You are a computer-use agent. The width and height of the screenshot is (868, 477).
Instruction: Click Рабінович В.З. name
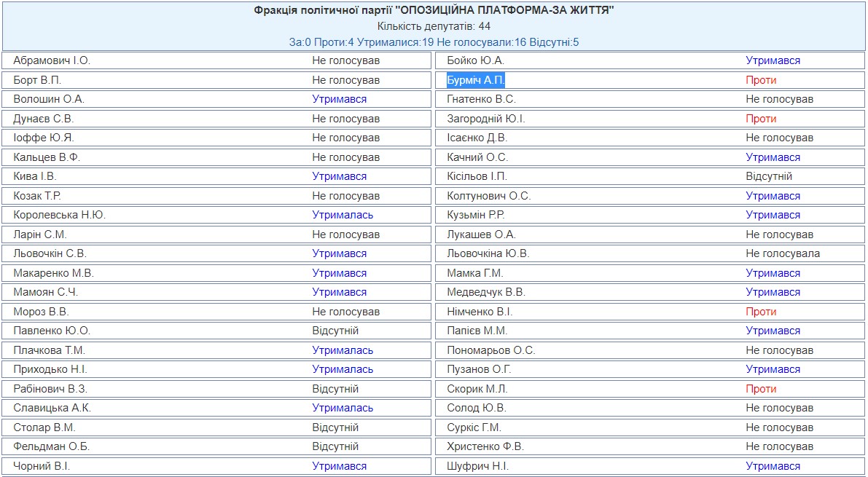(x=50, y=389)
